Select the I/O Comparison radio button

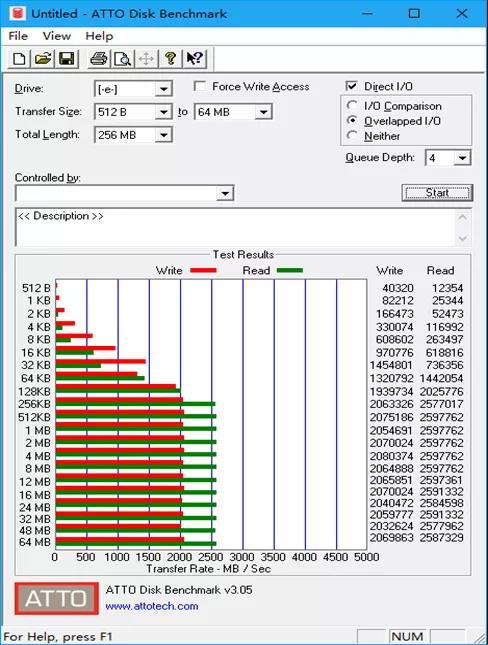(352, 105)
